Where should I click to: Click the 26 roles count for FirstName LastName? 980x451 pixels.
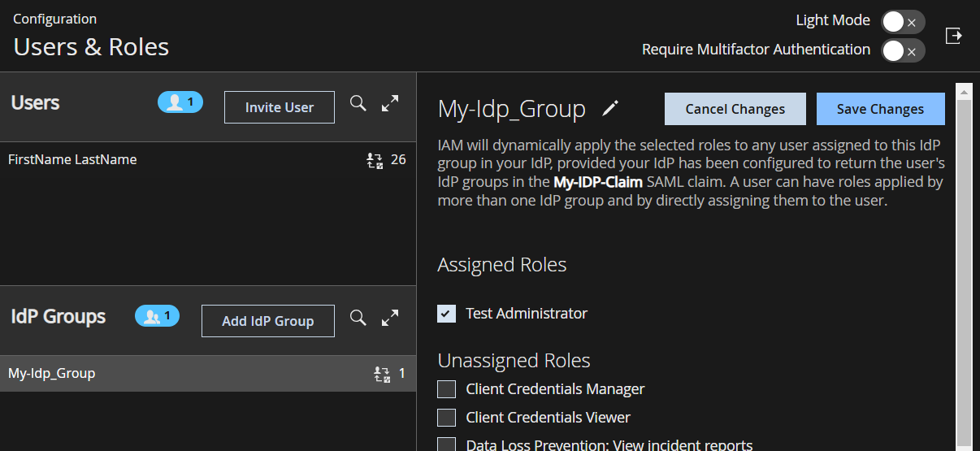pos(398,160)
